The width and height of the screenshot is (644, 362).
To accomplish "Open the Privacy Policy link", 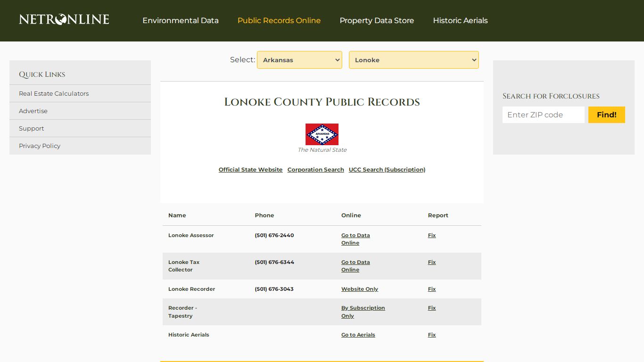I will [40, 146].
